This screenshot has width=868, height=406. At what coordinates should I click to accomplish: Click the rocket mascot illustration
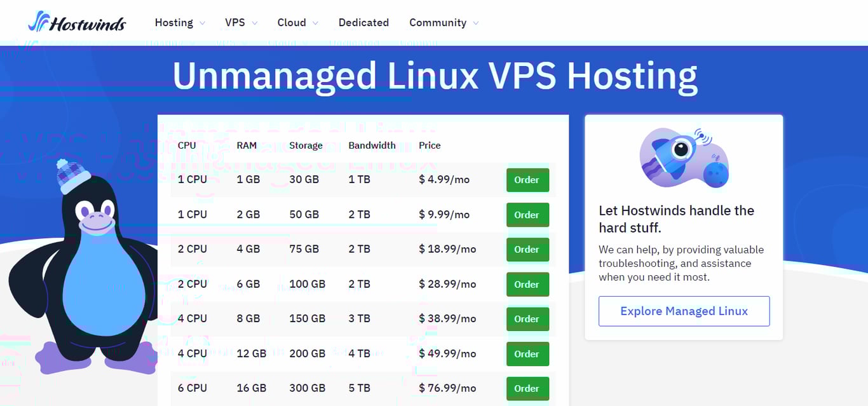(683, 156)
